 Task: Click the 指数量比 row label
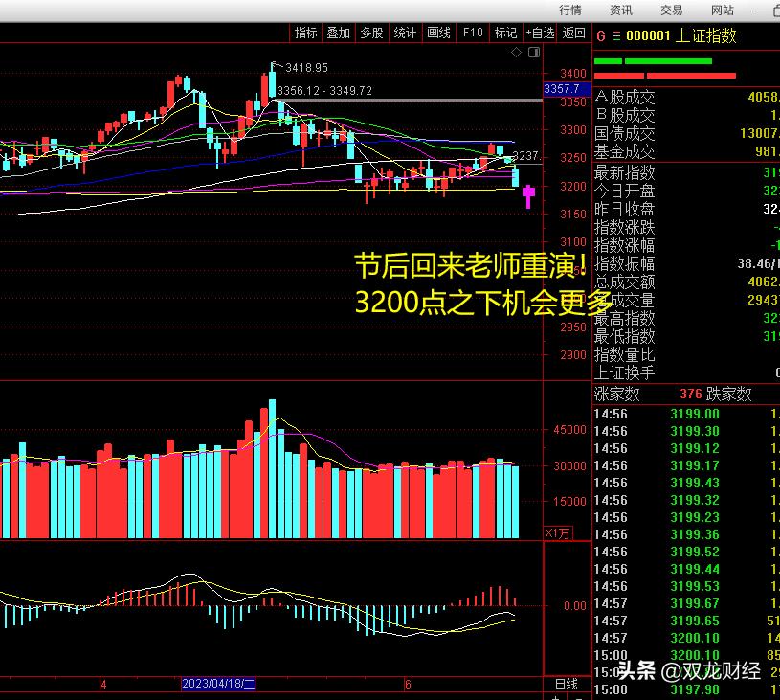pos(624,354)
